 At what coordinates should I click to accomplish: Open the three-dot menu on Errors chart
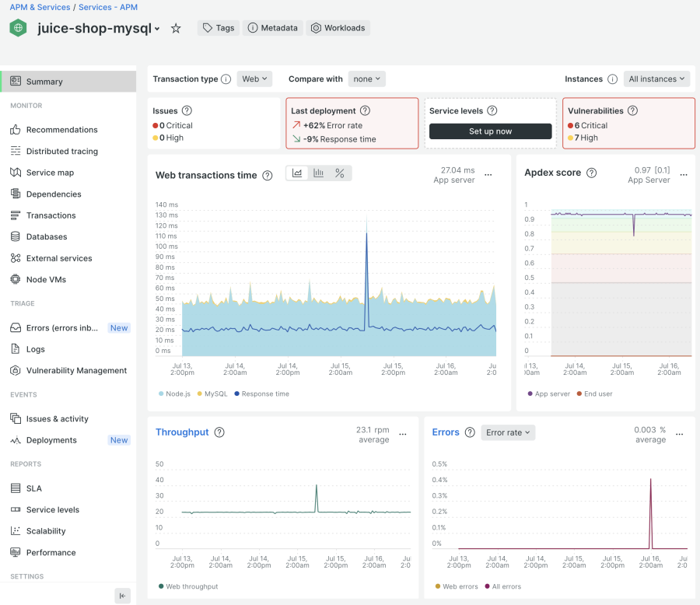(680, 434)
